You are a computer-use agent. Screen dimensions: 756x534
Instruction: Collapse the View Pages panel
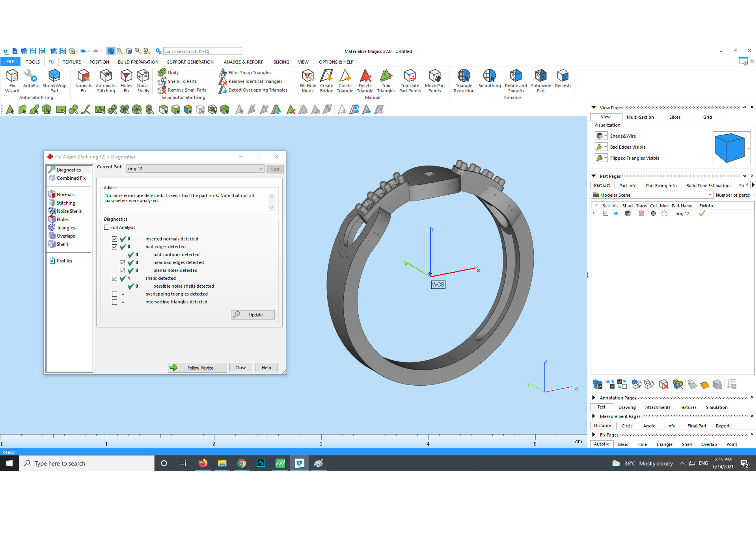594,108
